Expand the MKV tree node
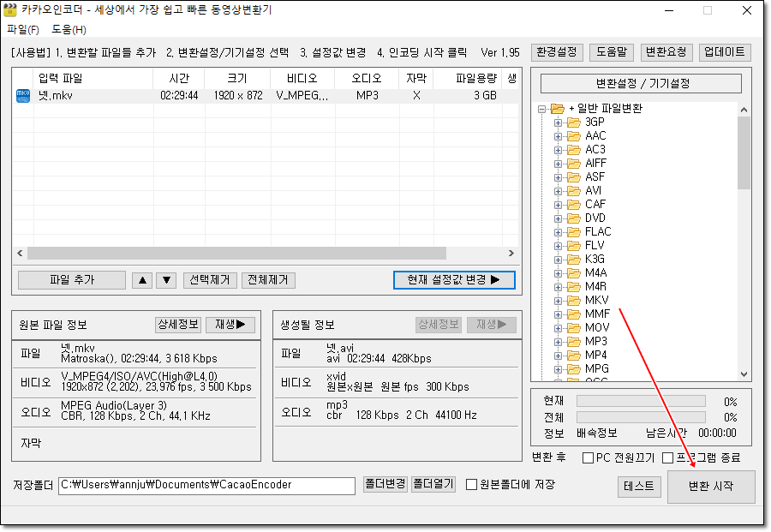This screenshot has height=532, width=771. coord(558,301)
